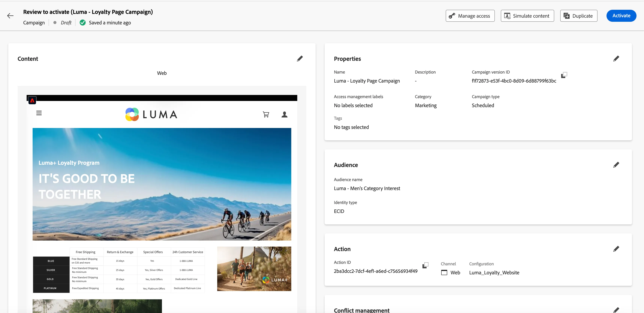The image size is (644, 313).
Task: Click audience 'Luma - Men's Category Interest'
Action: point(367,188)
